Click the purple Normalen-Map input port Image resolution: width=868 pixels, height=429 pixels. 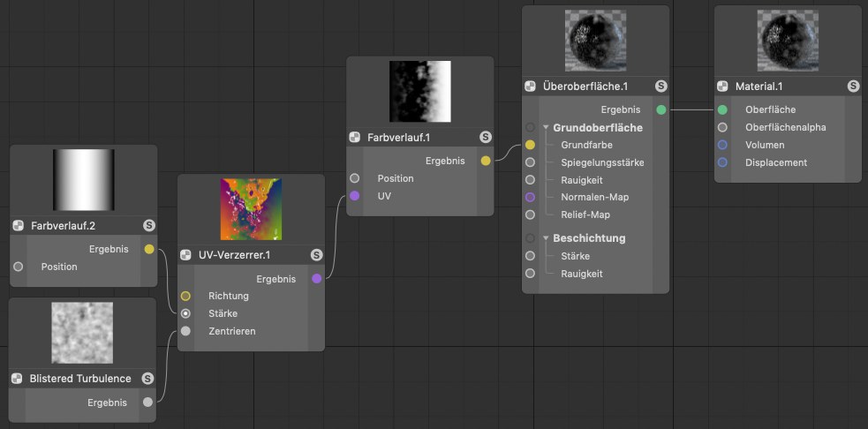pyautogui.click(x=531, y=197)
